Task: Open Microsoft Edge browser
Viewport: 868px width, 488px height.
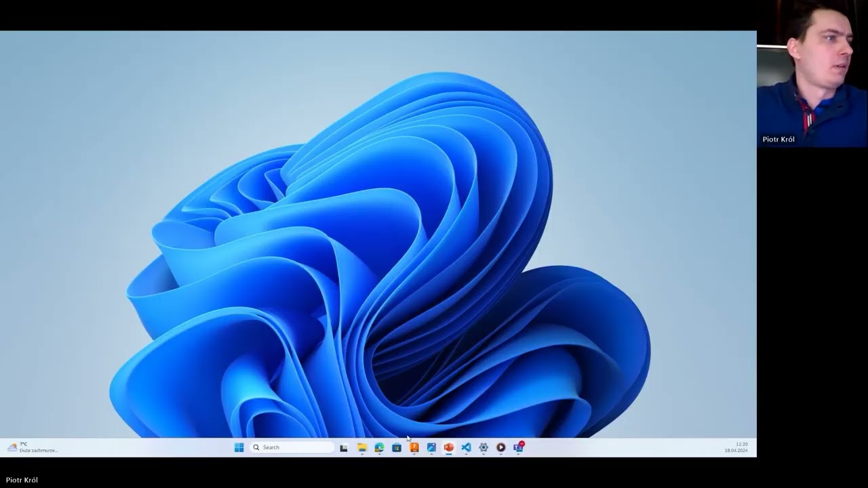Action: tap(380, 447)
